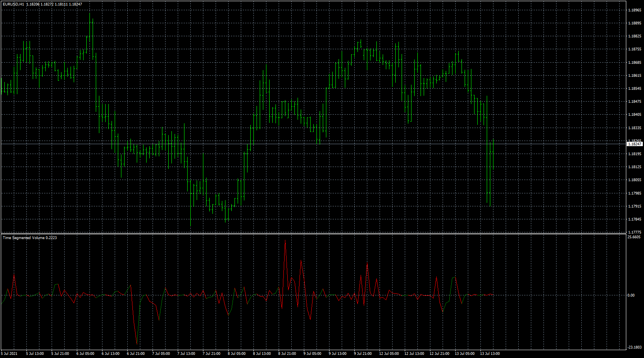
Task: Click the 7 Jul 13:00 time label
Action: click(186, 354)
